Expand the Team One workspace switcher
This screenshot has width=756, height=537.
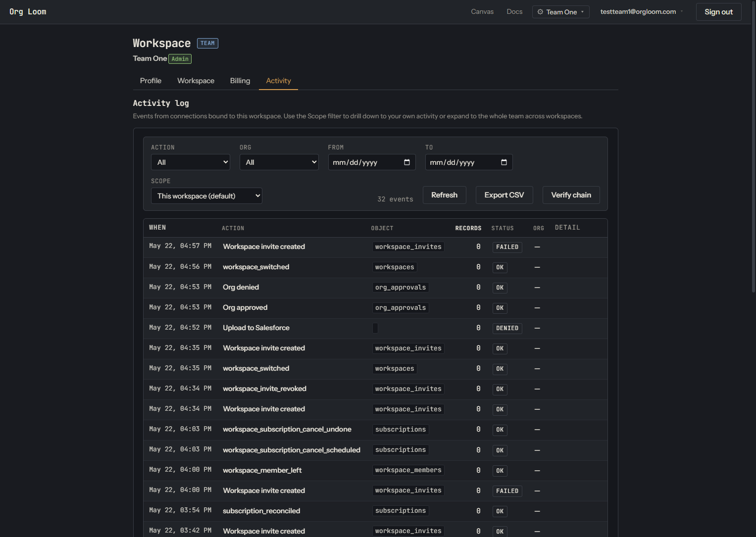point(561,12)
